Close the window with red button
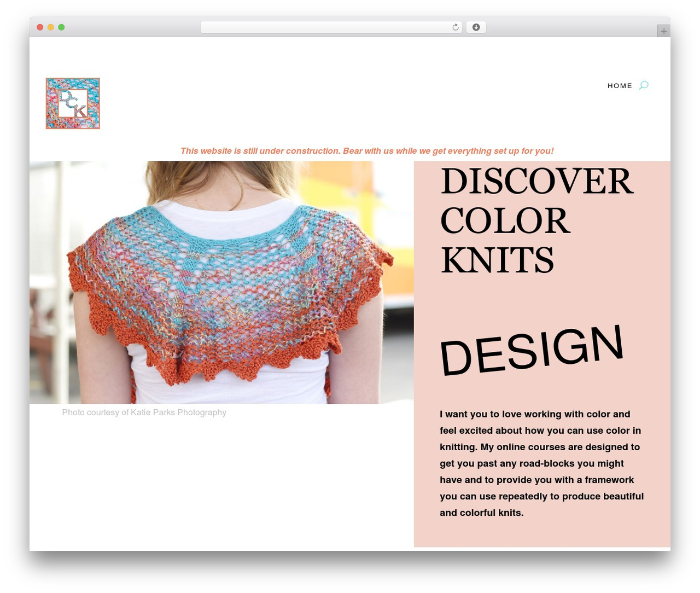700x593 pixels. coord(40,27)
